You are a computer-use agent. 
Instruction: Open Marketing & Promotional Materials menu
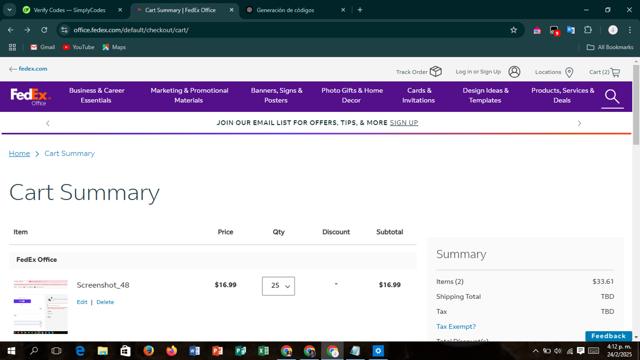click(189, 96)
